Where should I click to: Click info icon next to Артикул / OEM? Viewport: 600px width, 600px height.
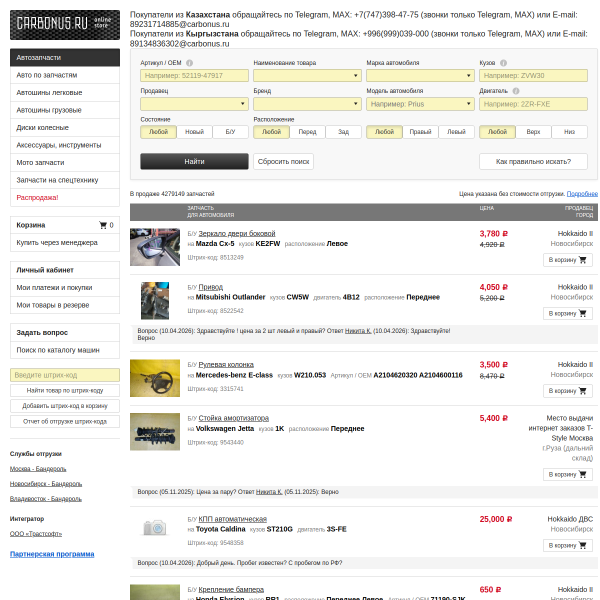[x=189, y=63]
